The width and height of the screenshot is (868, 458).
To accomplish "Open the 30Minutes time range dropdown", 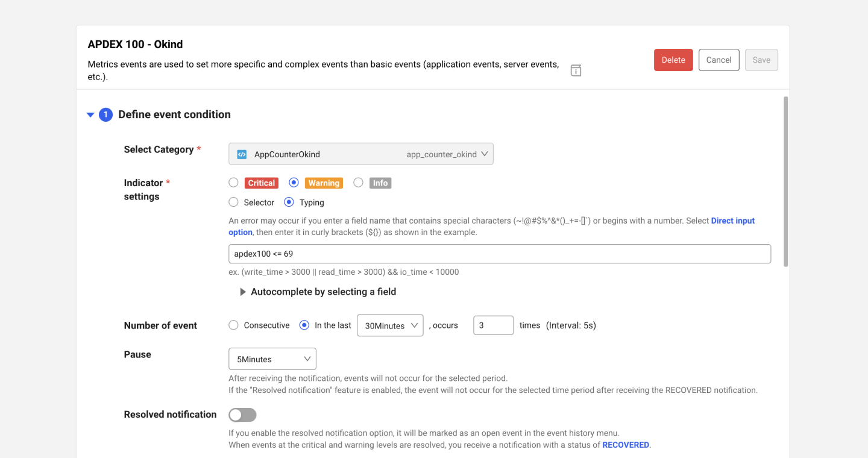I will 389,325.
